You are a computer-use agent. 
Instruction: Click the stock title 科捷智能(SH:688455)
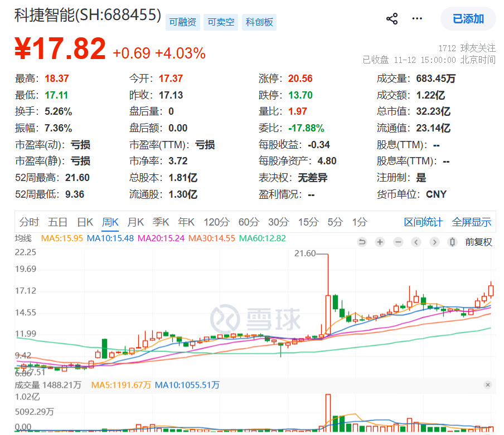pos(88,15)
